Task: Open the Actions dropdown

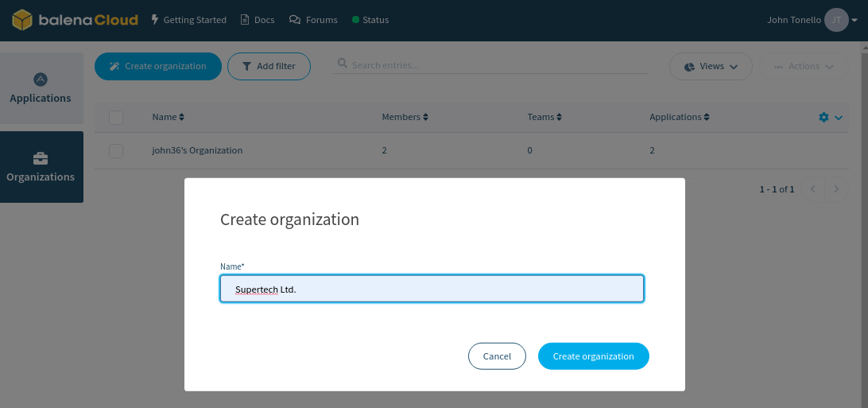Action: [804, 67]
